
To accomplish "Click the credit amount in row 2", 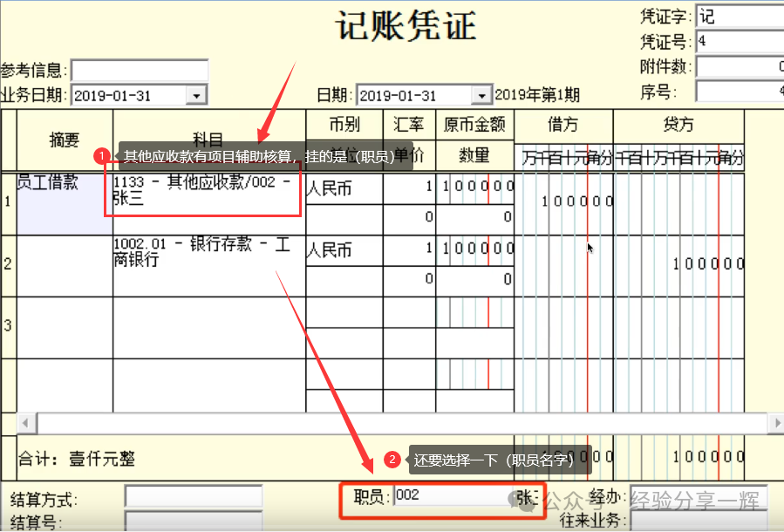I will click(x=707, y=263).
